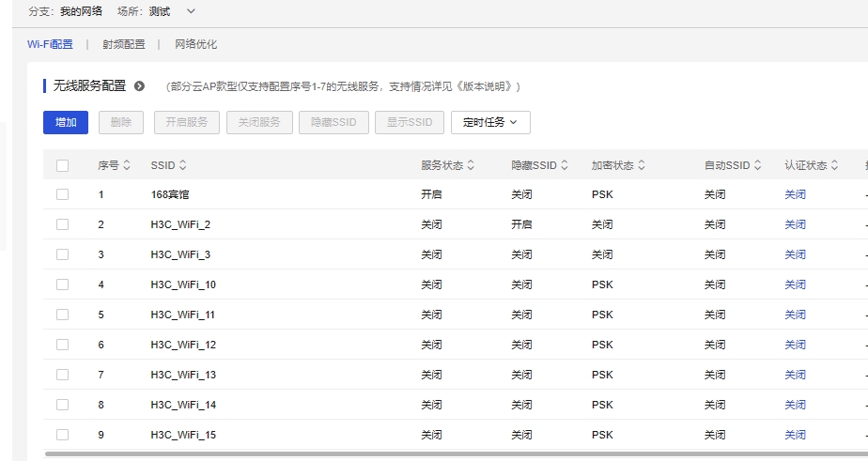This screenshot has height=461, width=868.
Task: Open the 定时任务 dropdown
Action: coord(490,122)
